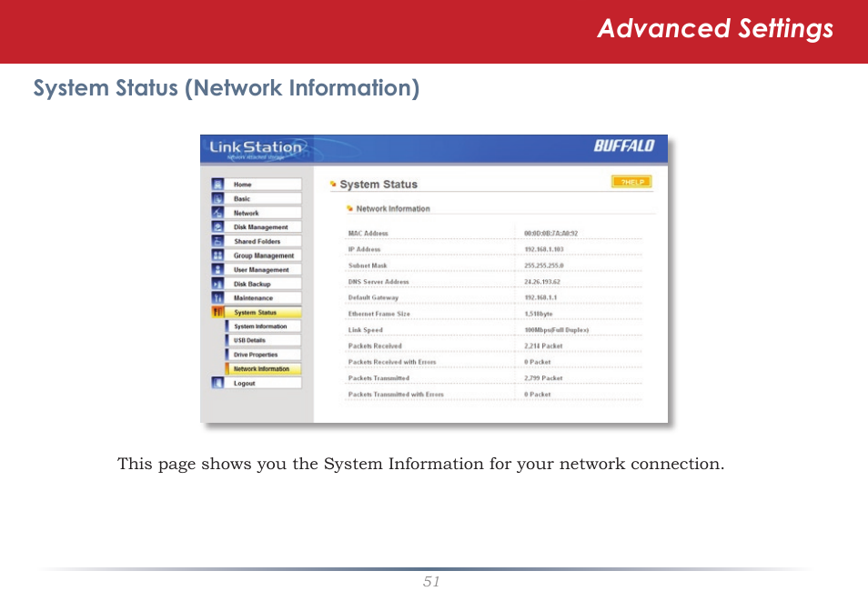868x601 pixels.
Task: Select Network Information submenu item
Action: (x=263, y=368)
